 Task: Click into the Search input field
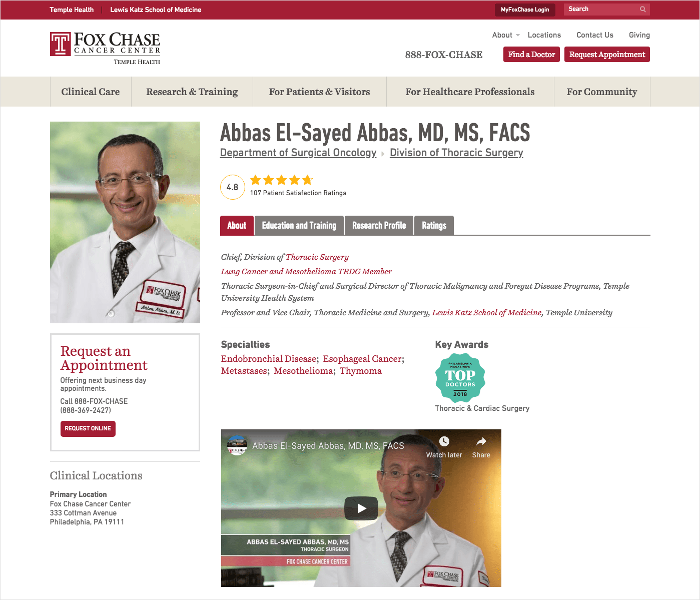(x=600, y=9)
